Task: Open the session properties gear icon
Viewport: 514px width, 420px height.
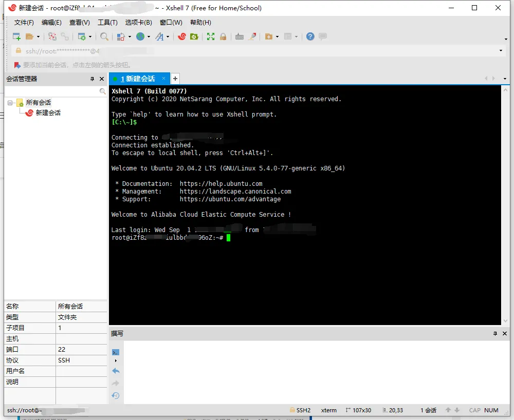Action: (82, 36)
